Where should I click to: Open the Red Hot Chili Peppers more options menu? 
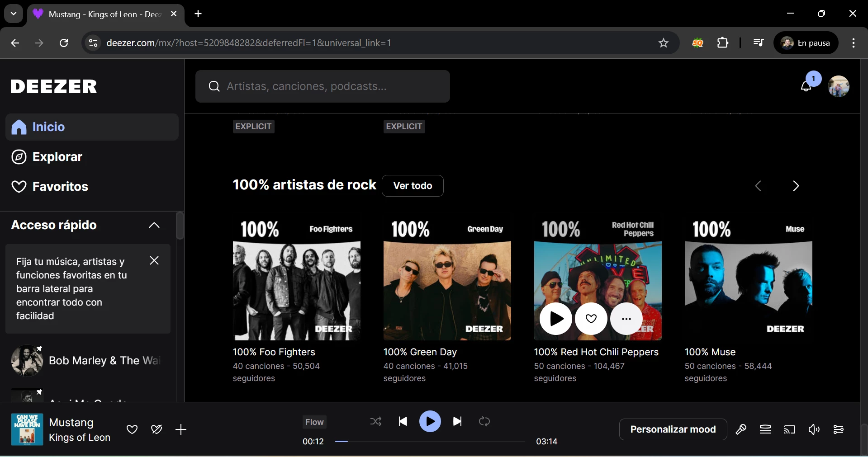pyautogui.click(x=626, y=319)
